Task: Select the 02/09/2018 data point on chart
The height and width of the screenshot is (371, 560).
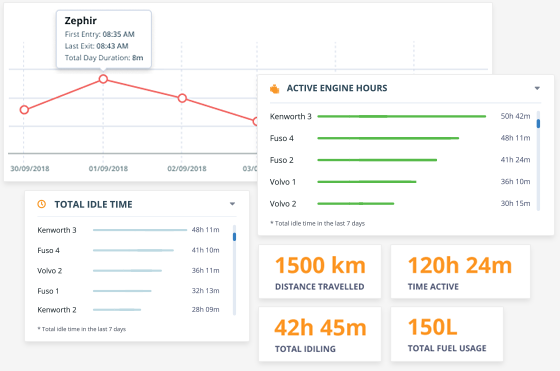Action: [x=182, y=98]
